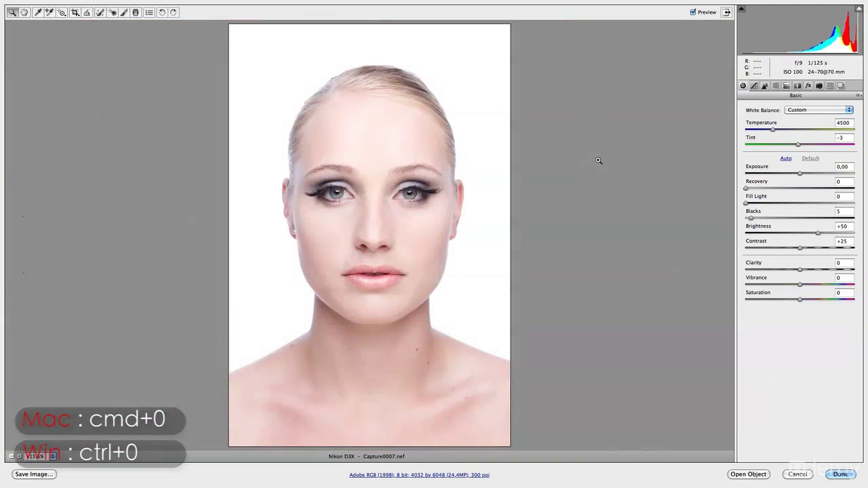Toggle full screen mode icon
Viewport: 868px width, 488px height.
[x=726, y=12]
